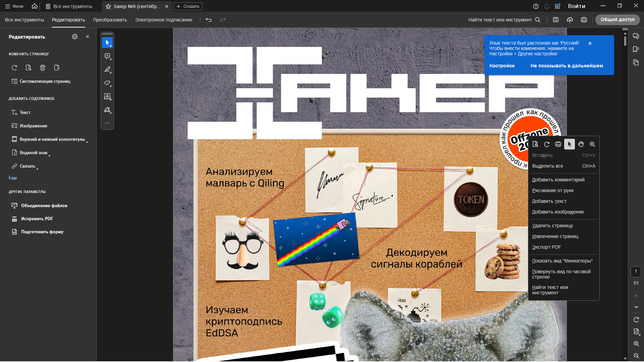644x362 pixels.
Task: Click Настройки in language notification
Action: coord(502,66)
